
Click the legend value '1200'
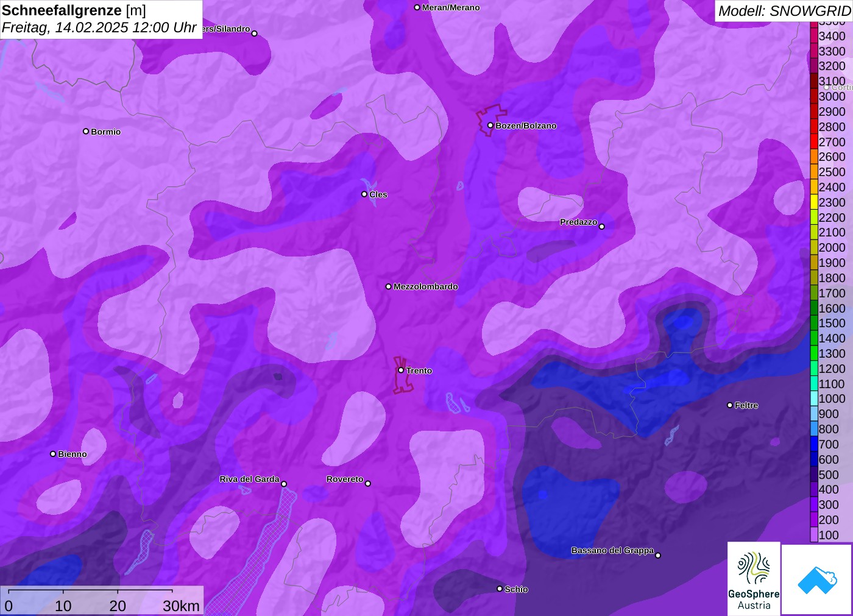click(832, 369)
